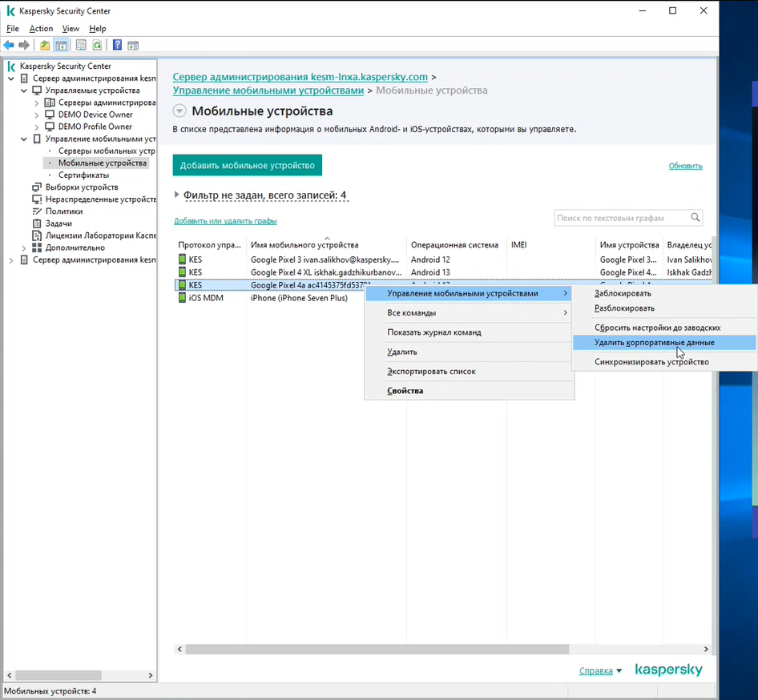Image resolution: width=758 pixels, height=700 pixels.
Task: Click the Back arrow toolbar icon
Action: 9,46
